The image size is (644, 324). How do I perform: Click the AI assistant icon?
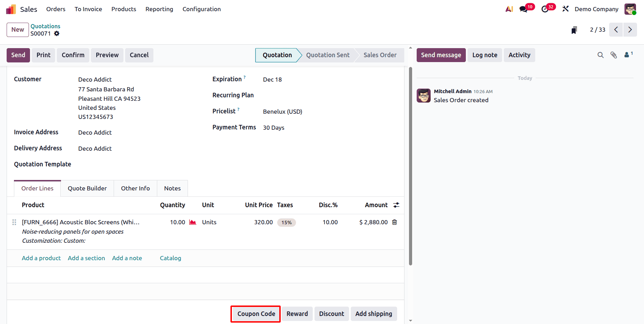tap(509, 9)
